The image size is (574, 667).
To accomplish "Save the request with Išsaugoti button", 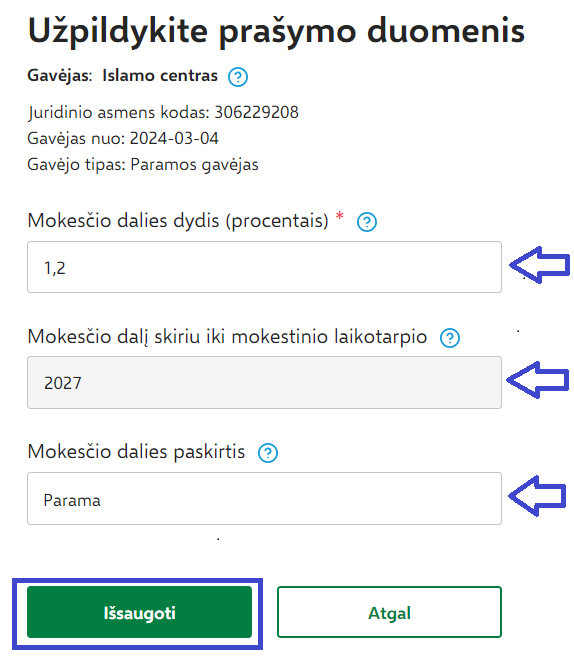I will click(x=139, y=612).
